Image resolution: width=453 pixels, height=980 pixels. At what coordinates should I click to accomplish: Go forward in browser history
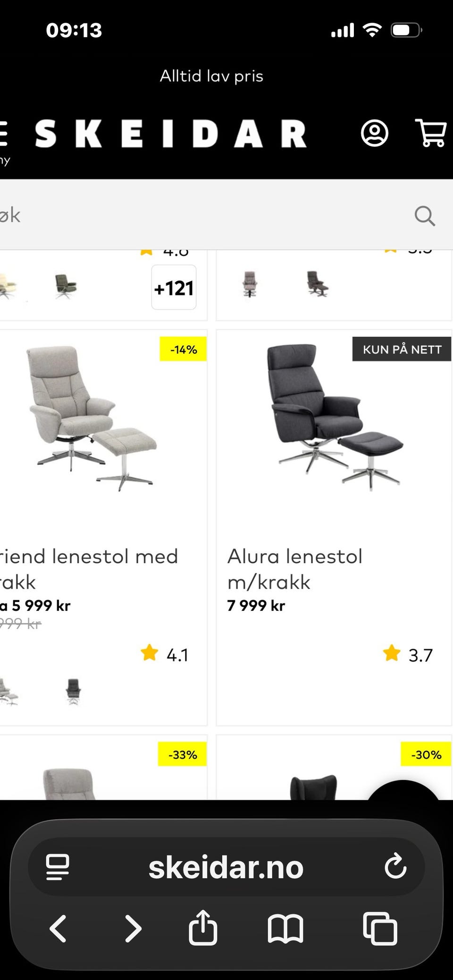click(x=133, y=929)
